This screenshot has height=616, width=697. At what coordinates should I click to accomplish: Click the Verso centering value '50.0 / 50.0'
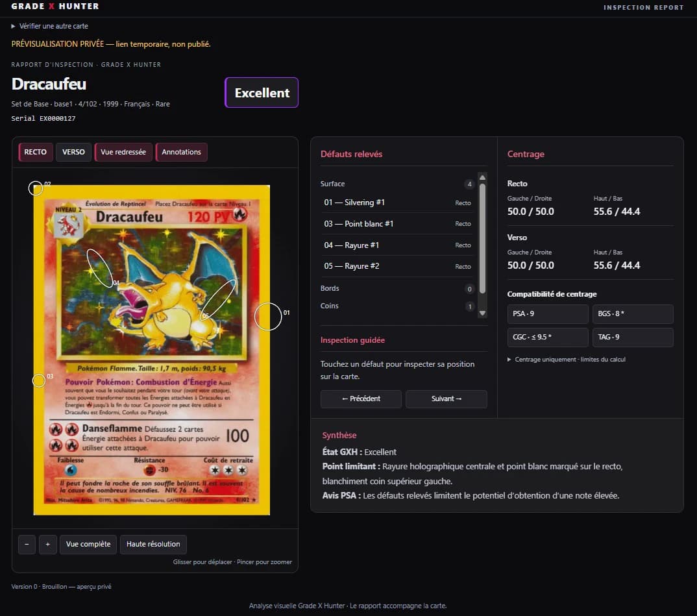coord(531,265)
